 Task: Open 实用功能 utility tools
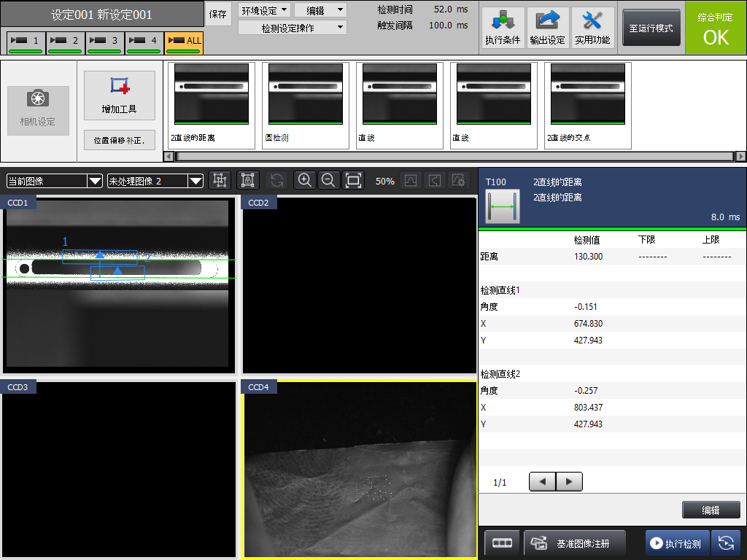[x=592, y=28]
